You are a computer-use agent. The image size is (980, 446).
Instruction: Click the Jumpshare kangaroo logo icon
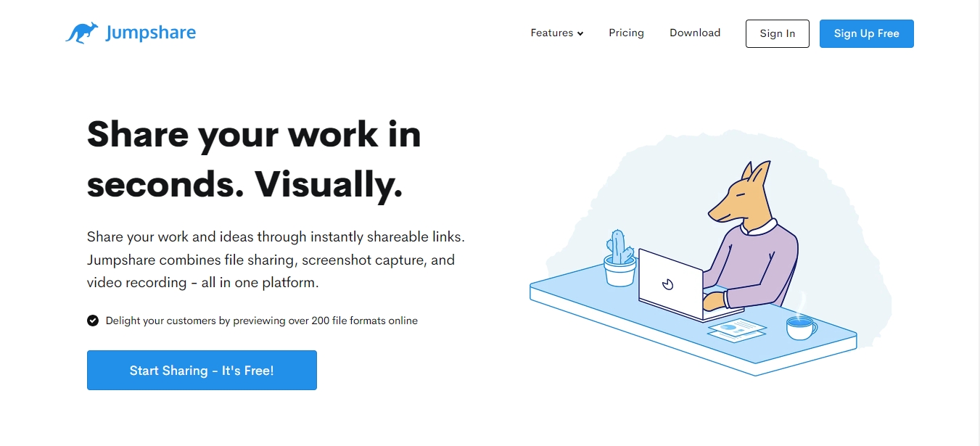point(81,33)
